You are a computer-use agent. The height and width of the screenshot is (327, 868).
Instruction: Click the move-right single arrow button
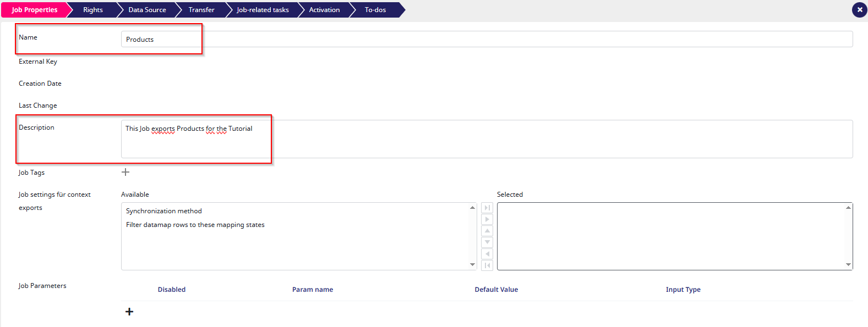(x=487, y=219)
